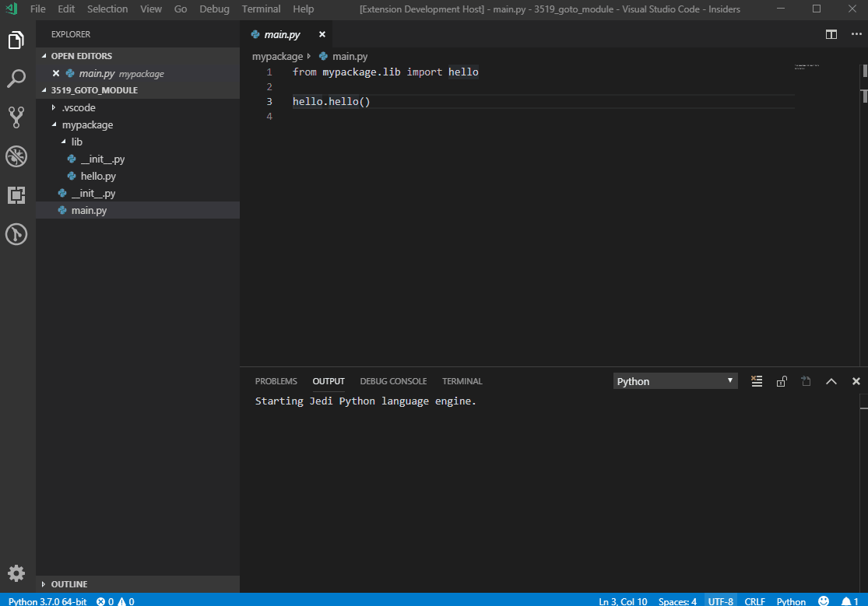Split the editor to the right
The image size is (868, 606).
click(x=831, y=34)
